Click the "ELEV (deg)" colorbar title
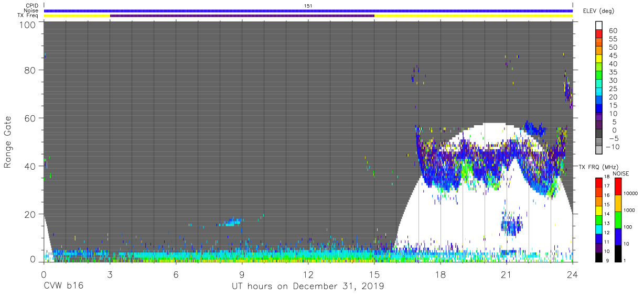This screenshot has width=644, height=297. pos(599,10)
